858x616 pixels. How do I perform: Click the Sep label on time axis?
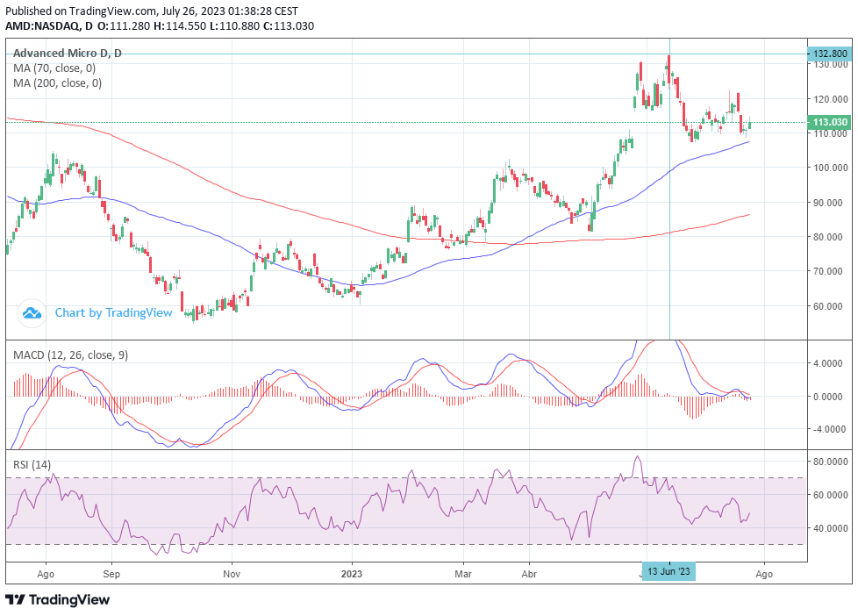coord(111,574)
